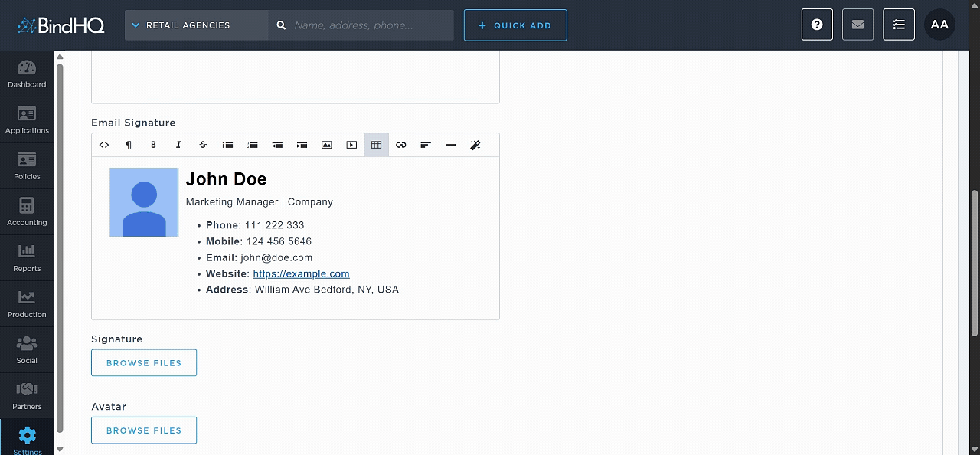
Task: Open Settings in the sidebar
Action: click(x=27, y=438)
